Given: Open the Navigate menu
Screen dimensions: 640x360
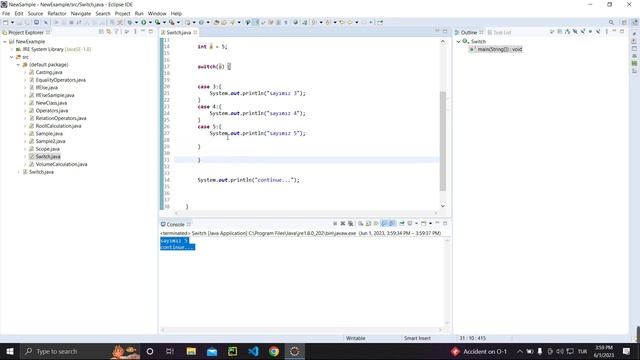Looking at the screenshot, I should pos(81,13).
